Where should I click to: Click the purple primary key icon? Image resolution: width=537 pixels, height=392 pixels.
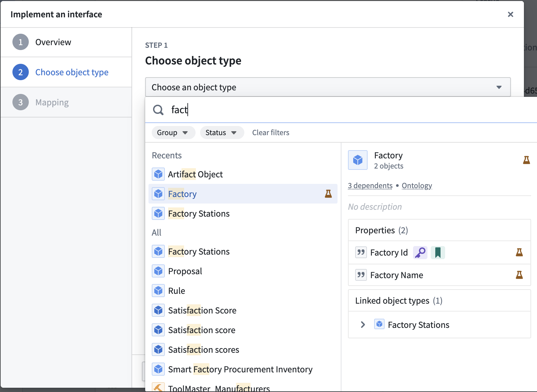click(x=420, y=253)
